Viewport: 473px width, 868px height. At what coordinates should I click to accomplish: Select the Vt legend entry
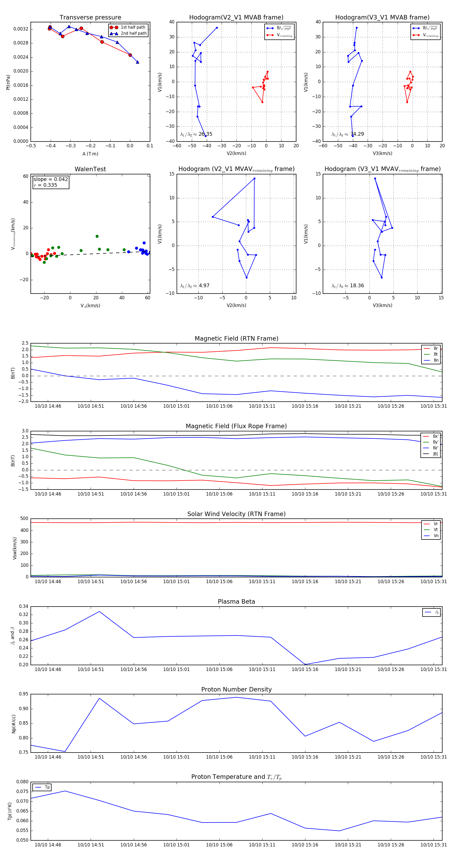click(431, 530)
